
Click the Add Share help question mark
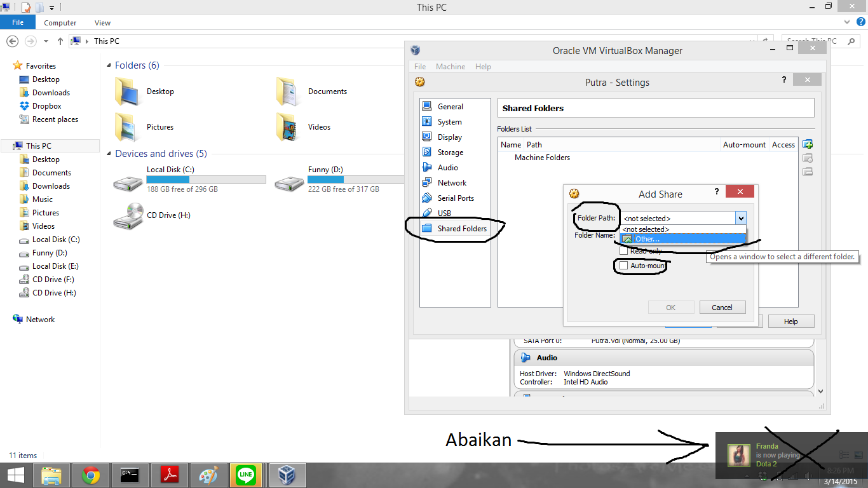[717, 191]
